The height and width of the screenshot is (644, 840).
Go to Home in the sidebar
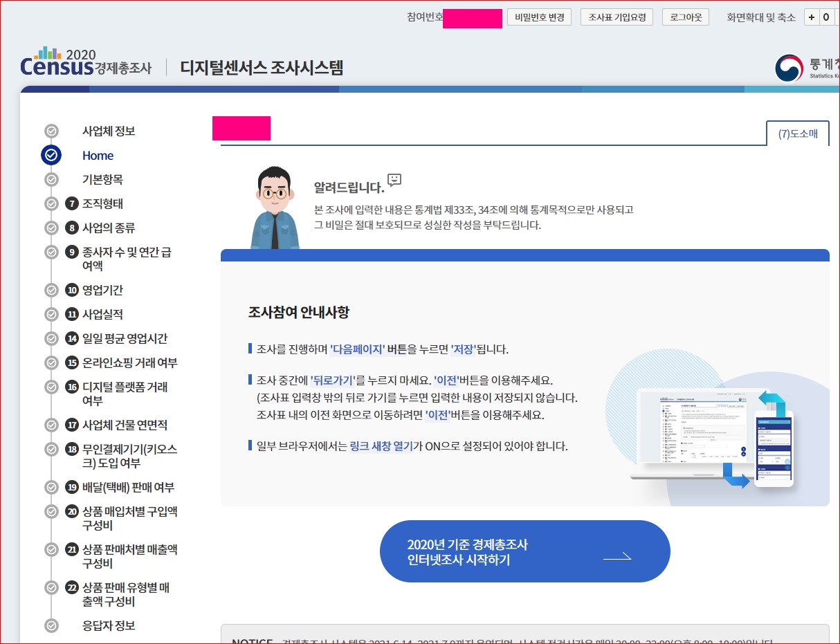tap(98, 156)
